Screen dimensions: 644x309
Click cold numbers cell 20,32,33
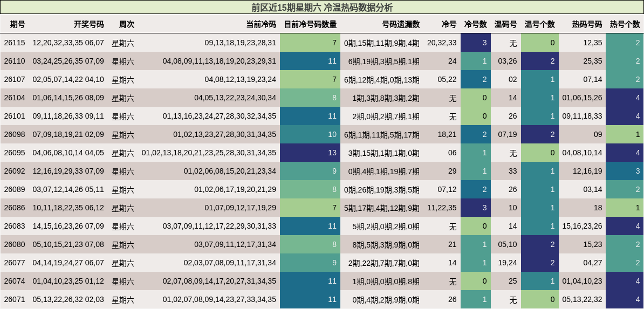coord(442,43)
